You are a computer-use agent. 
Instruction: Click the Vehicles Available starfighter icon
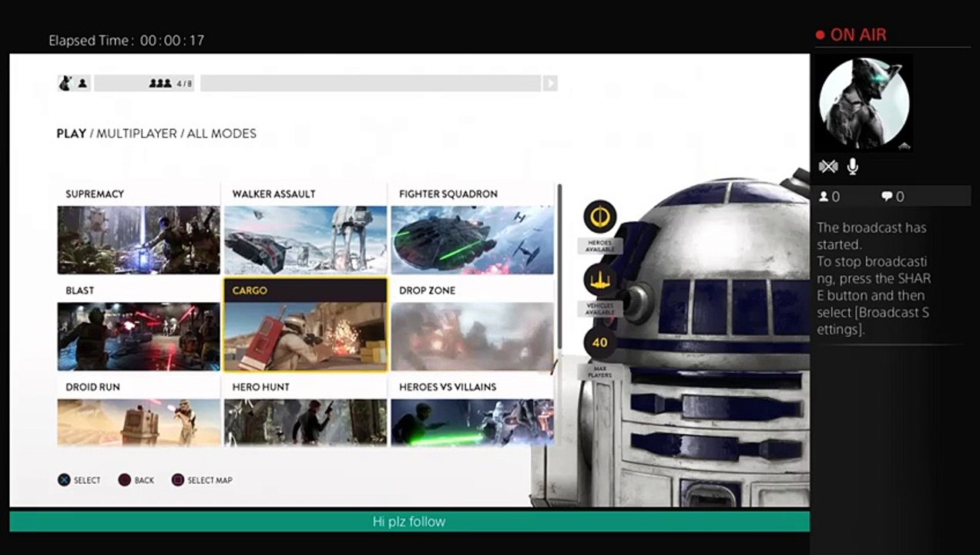pyautogui.click(x=600, y=281)
